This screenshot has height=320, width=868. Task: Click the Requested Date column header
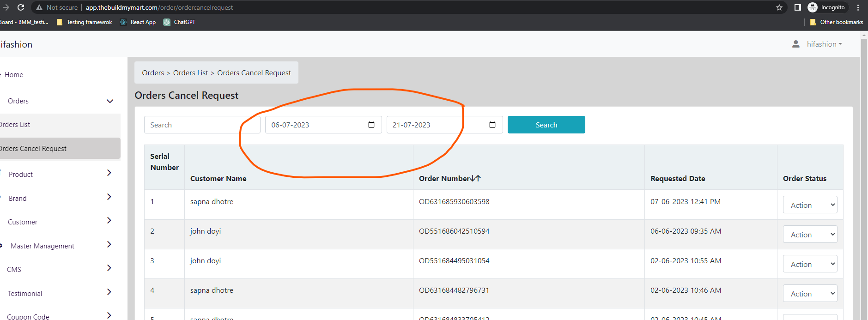coord(678,179)
